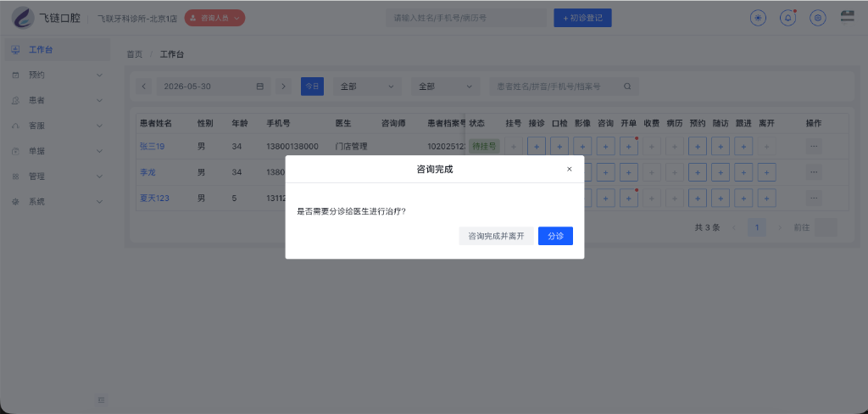Expand the 管理 sidebar menu chevron

click(x=100, y=176)
